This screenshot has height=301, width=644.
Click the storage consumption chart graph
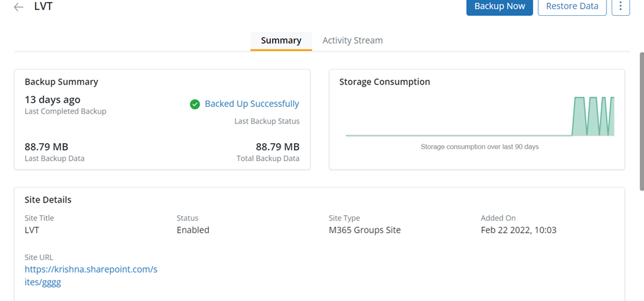pos(480,117)
